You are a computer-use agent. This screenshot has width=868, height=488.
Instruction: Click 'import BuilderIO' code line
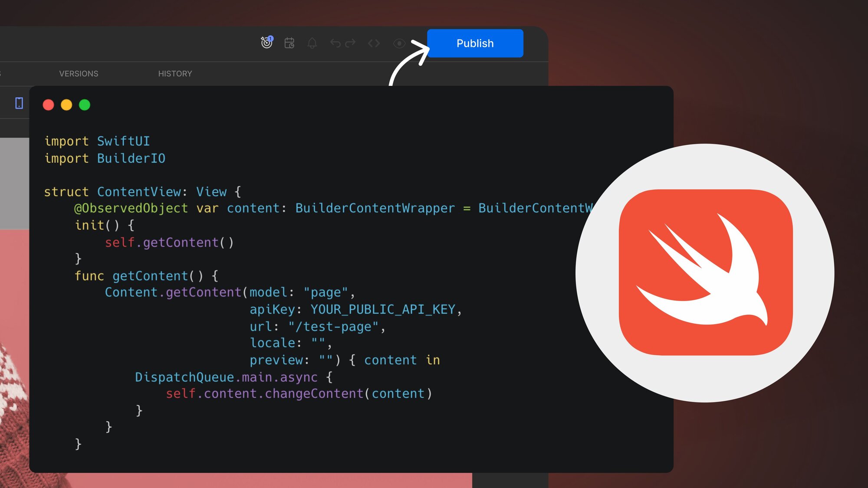click(x=105, y=158)
